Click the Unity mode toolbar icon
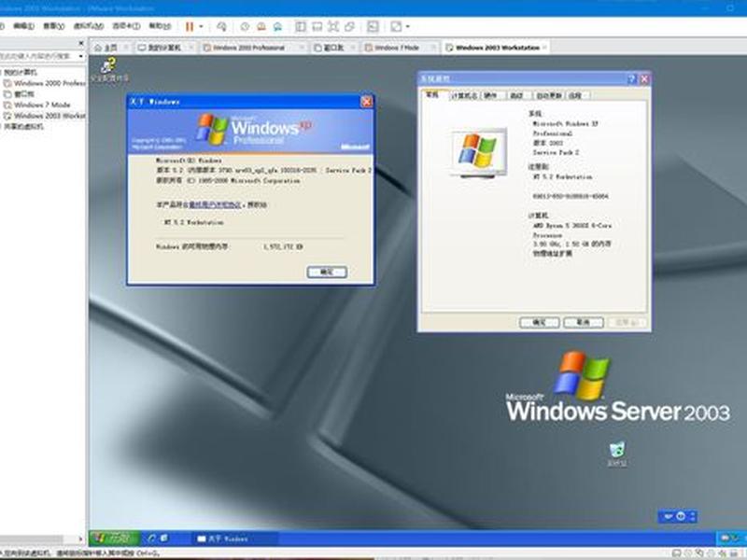 coord(349,27)
